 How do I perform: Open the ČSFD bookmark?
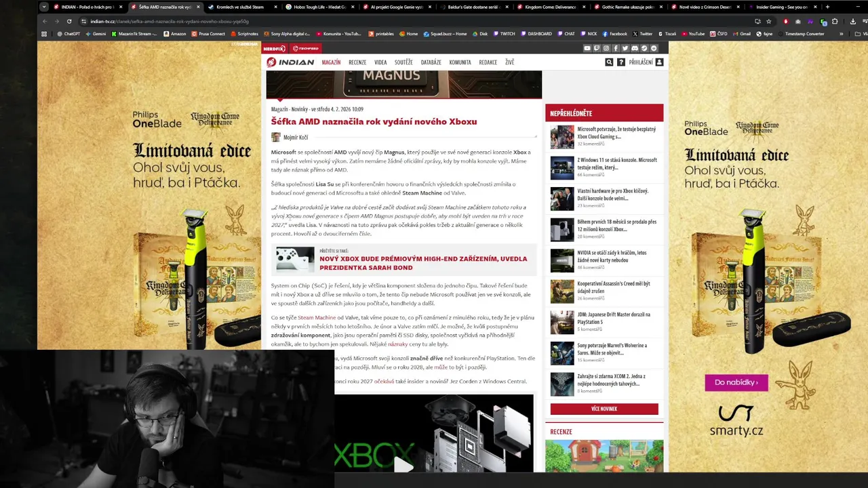pos(719,34)
